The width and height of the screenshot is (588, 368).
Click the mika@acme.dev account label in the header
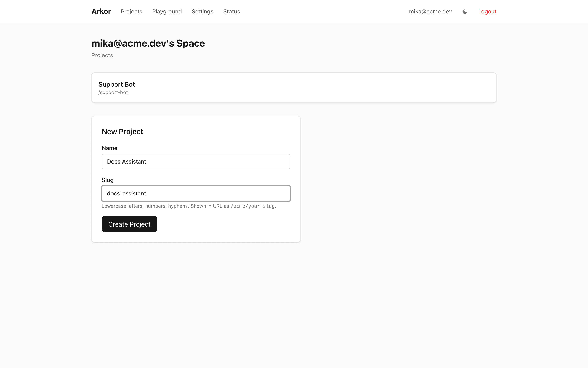(x=430, y=11)
